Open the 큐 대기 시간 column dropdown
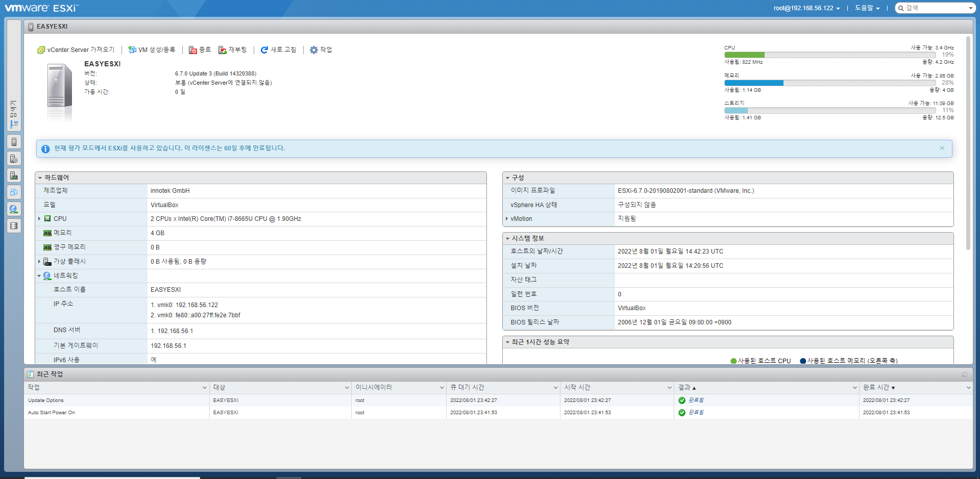The height and width of the screenshot is (479, 980). tap(555, 388)
